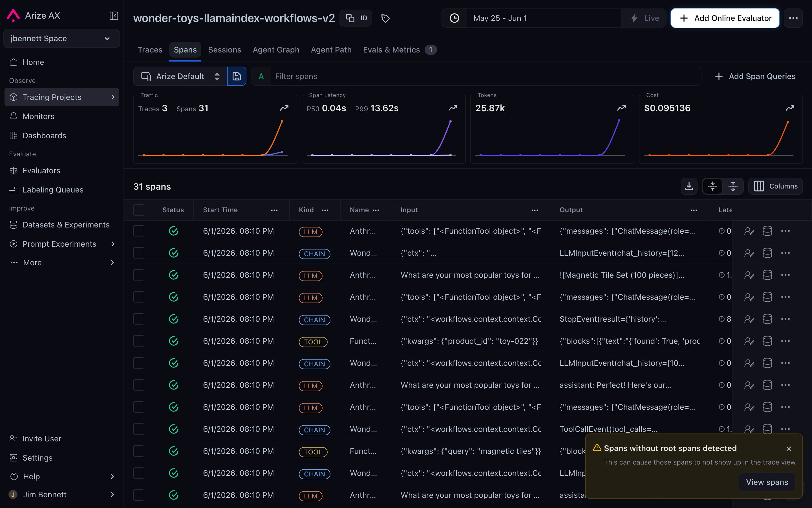The image size is (812, 508).
Task: Switch to the Traces tab
Action: 150,50
